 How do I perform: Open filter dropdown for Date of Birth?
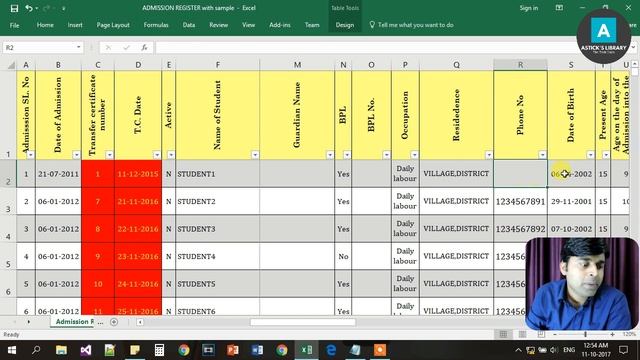590,155
